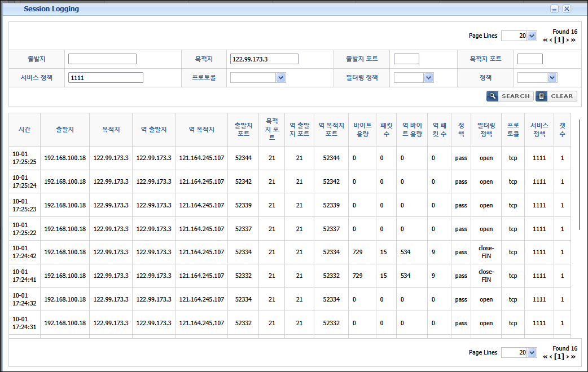Close the Session Logging panel

567,9
